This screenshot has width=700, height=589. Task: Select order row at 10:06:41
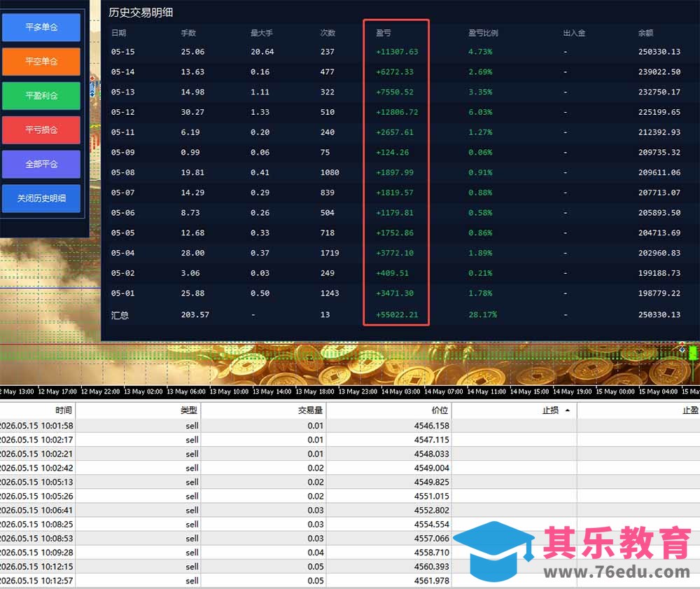click(350, 510)
